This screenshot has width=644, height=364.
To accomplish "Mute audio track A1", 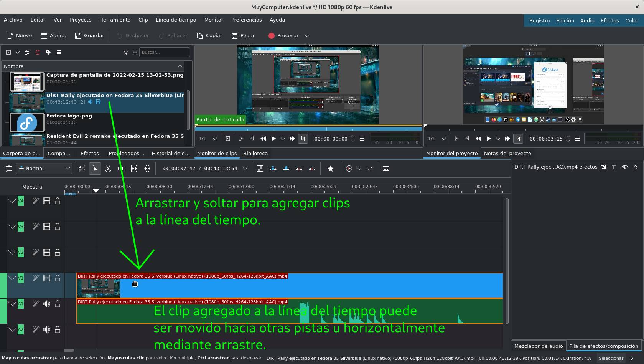I will point(47,304).
